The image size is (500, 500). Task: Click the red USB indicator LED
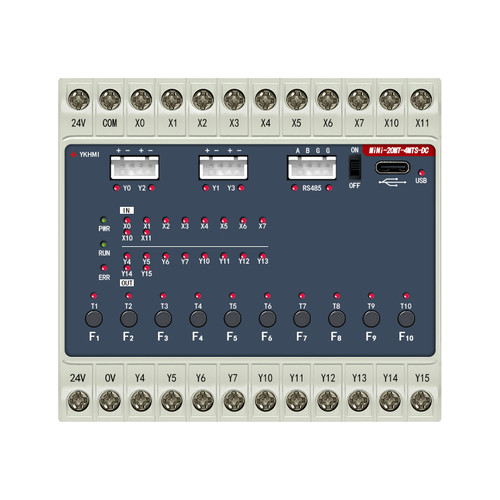coord(421,173)
